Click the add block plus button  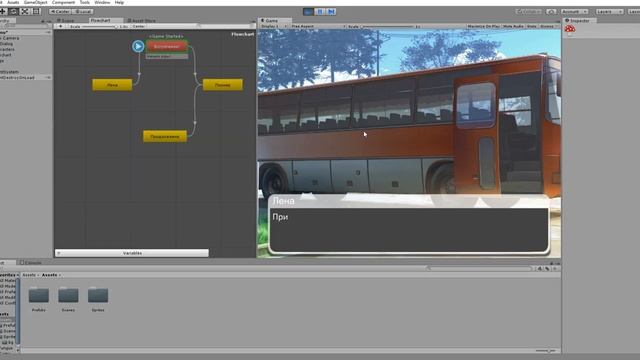coord(60,26)
